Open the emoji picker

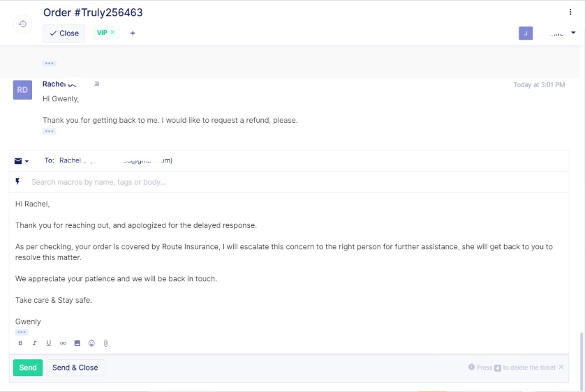point(91,343)
